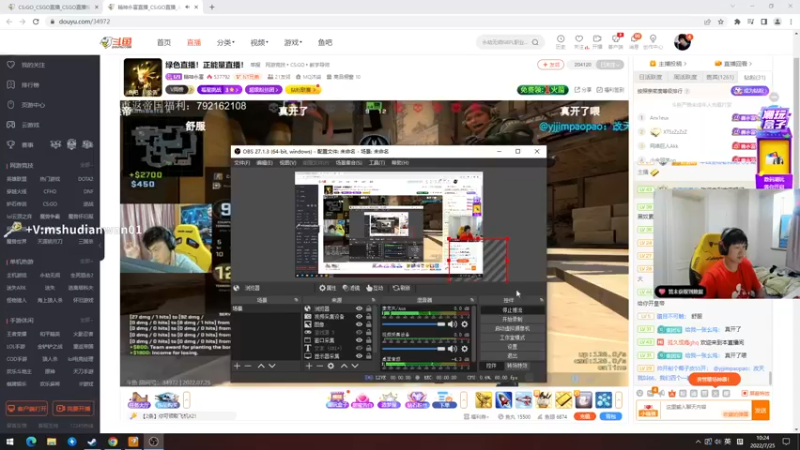This screenshot has width=800, height=450.
Task: Click 开始录制 start recording button
Action: tap(512, 319)
